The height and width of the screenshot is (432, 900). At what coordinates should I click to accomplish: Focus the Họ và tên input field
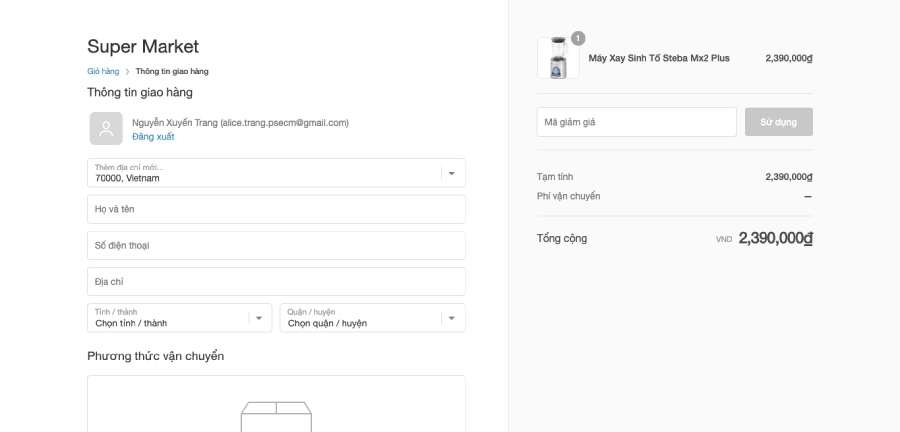point(276,209)
